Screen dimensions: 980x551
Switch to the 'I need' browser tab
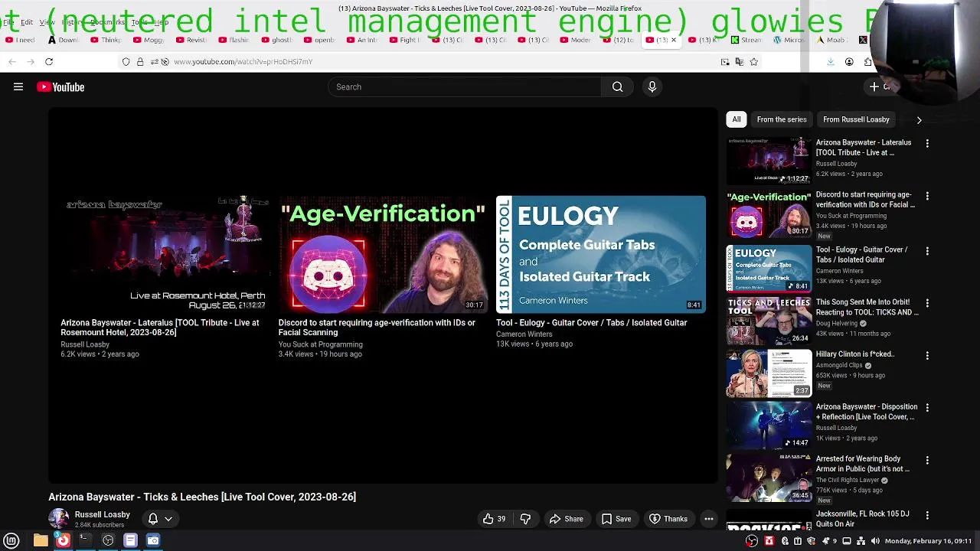point(21,40)
